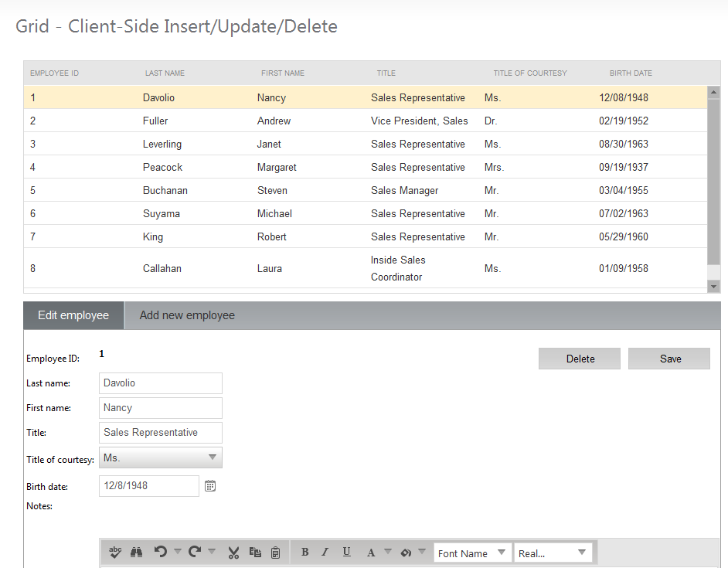728x568 pixels.
Task: Select the Edit employee tab
Action: click(73, 315)
